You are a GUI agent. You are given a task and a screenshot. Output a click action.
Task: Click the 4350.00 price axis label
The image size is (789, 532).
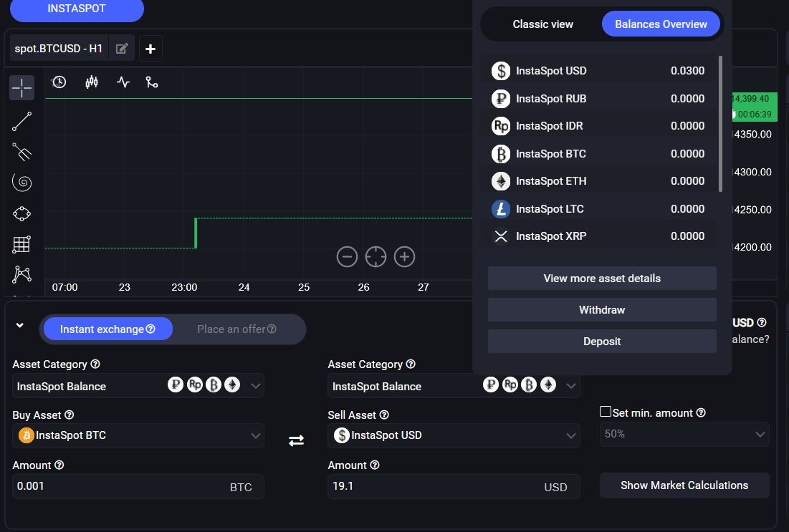click(752, 135)
